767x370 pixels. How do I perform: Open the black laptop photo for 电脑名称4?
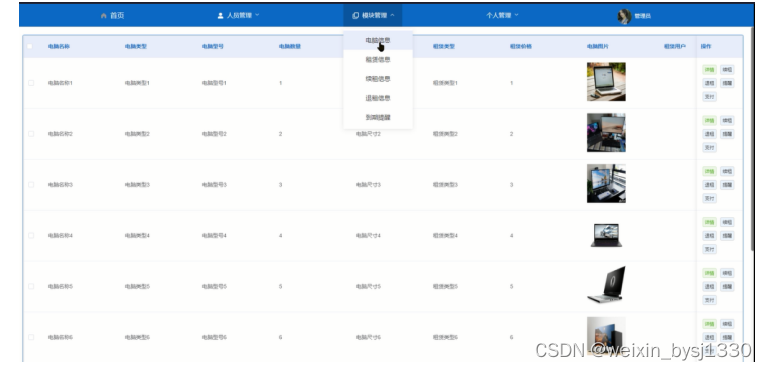606,235
